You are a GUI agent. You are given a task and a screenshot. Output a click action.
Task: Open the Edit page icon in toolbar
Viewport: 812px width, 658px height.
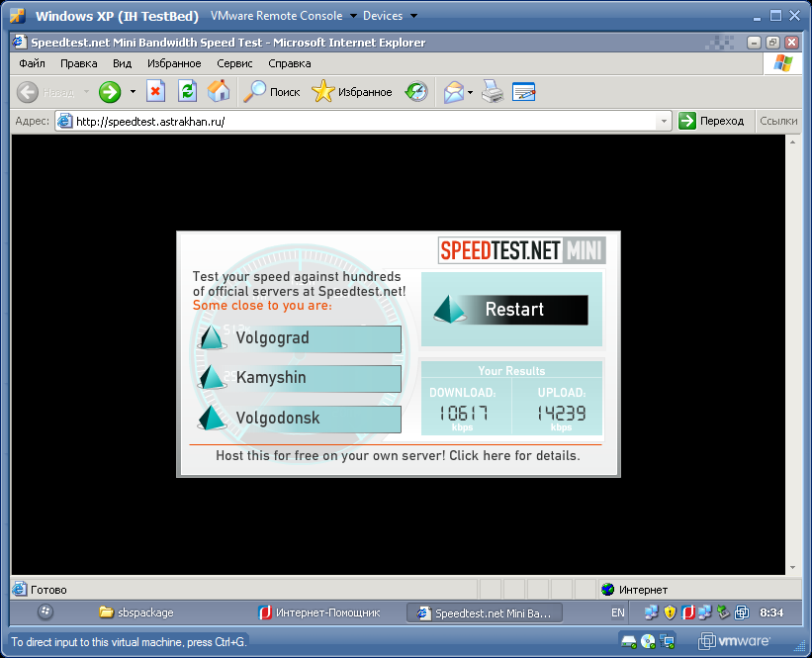[523, 92]
